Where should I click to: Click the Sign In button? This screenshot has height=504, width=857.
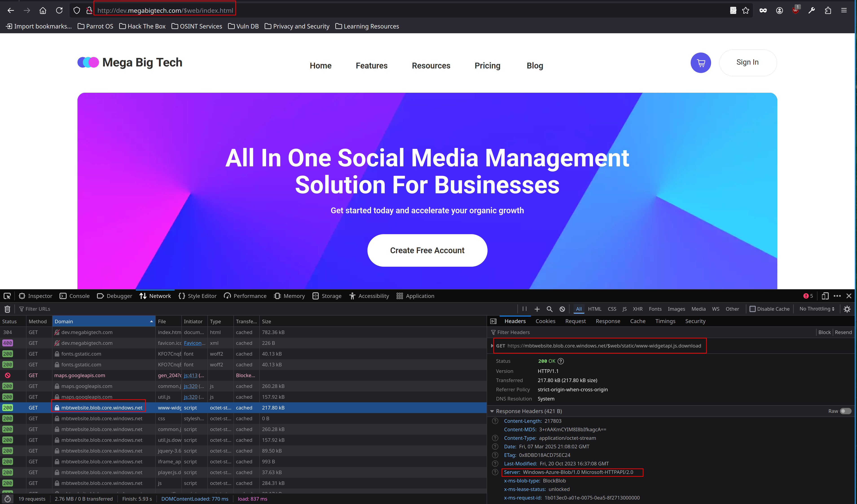coord(747,62)
